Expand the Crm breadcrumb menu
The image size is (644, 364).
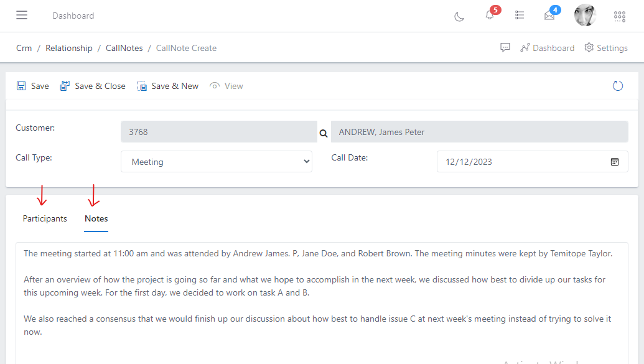click(x=24, y=48)
